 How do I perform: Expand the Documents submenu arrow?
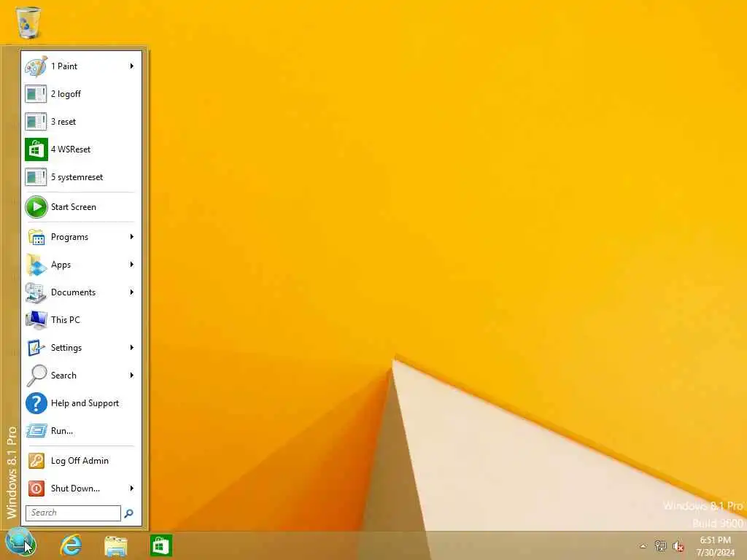[131, 292]
